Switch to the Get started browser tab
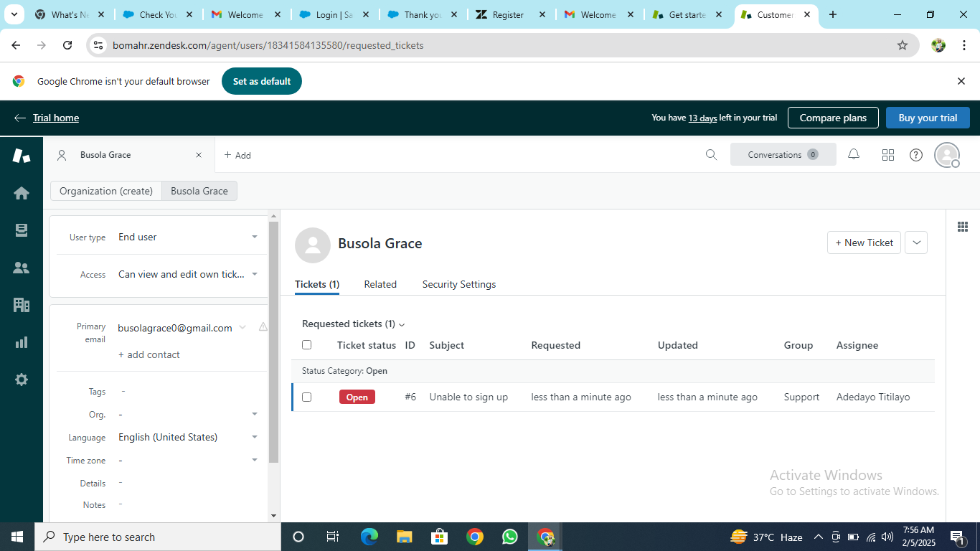Image resolution: width=980 pixels, height=551 pixels. click(x=687, y=14)
